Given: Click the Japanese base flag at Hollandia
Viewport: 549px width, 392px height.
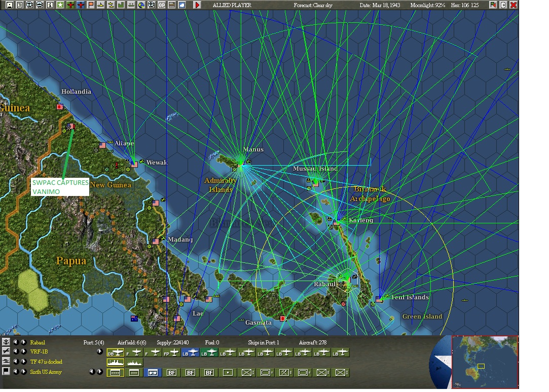Looking at the screenshot, I should 60,107.
